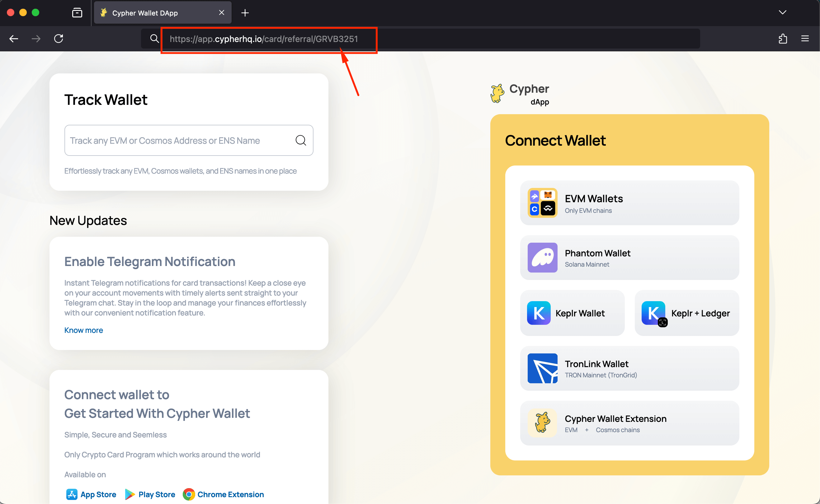
Task: Click the Play Store triangle icon
Action: tap(130, 494)
